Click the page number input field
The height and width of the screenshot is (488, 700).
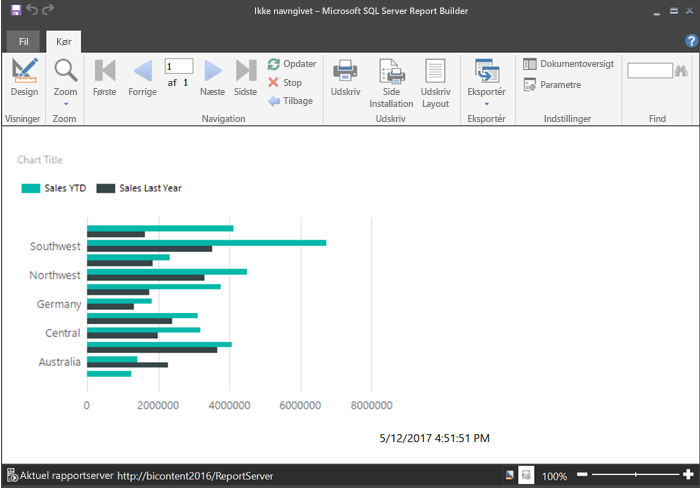click(x=179, y=67)
